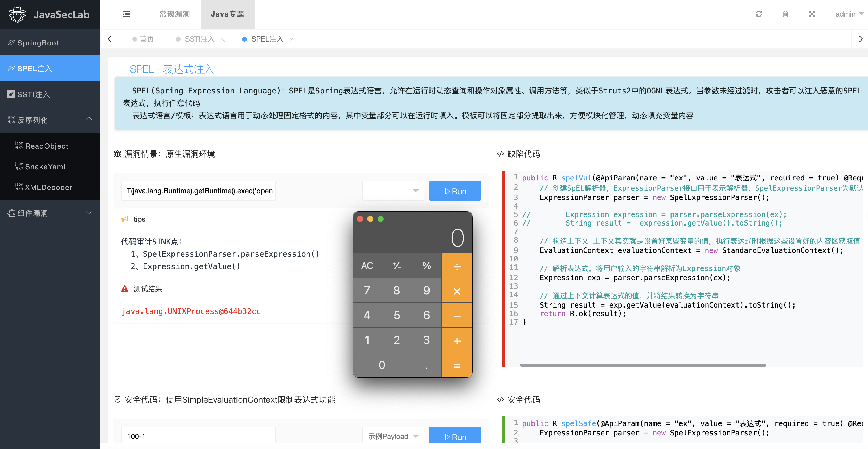Click the trash can icon in header
The image size is (868, 449).
(x=785, y=14)
